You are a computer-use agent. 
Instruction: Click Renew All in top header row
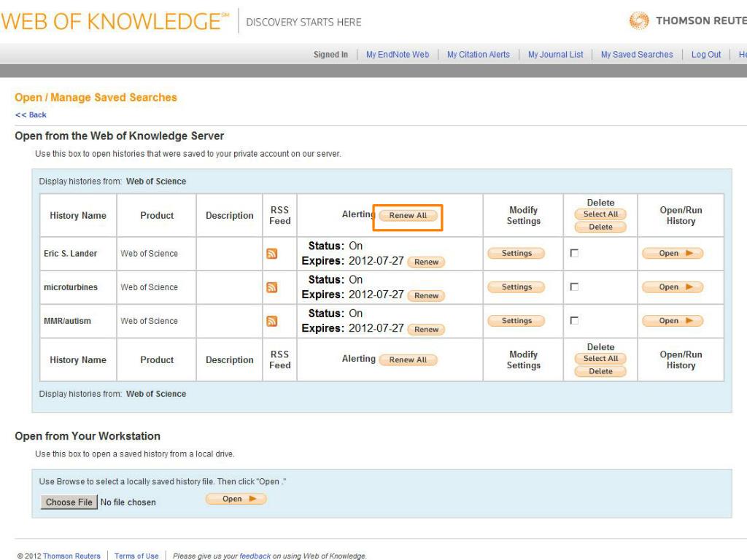408,215
